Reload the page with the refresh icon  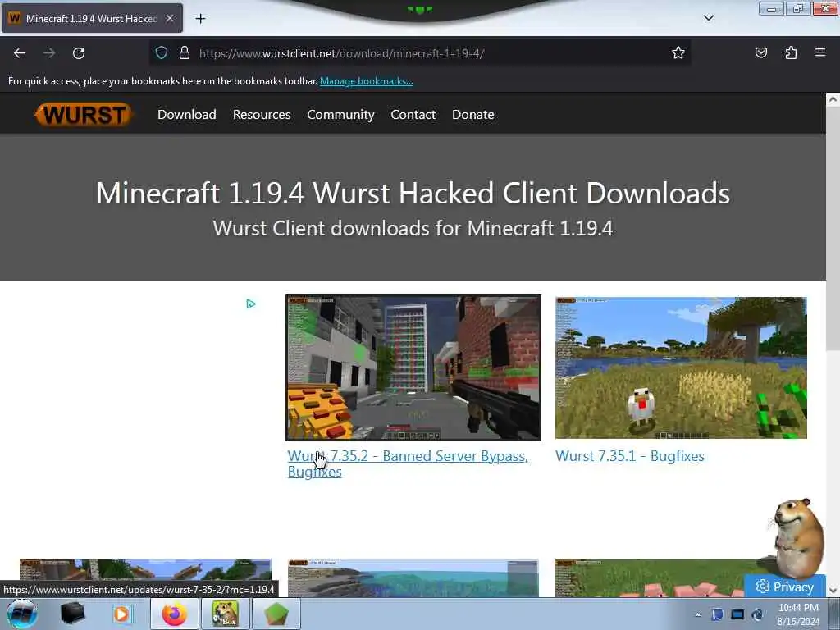click(x=79, y=53)
